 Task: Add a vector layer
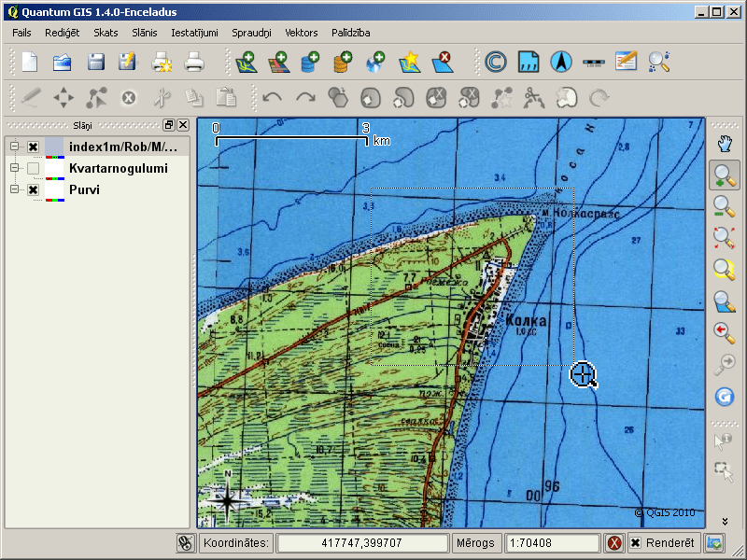(247, 62)
